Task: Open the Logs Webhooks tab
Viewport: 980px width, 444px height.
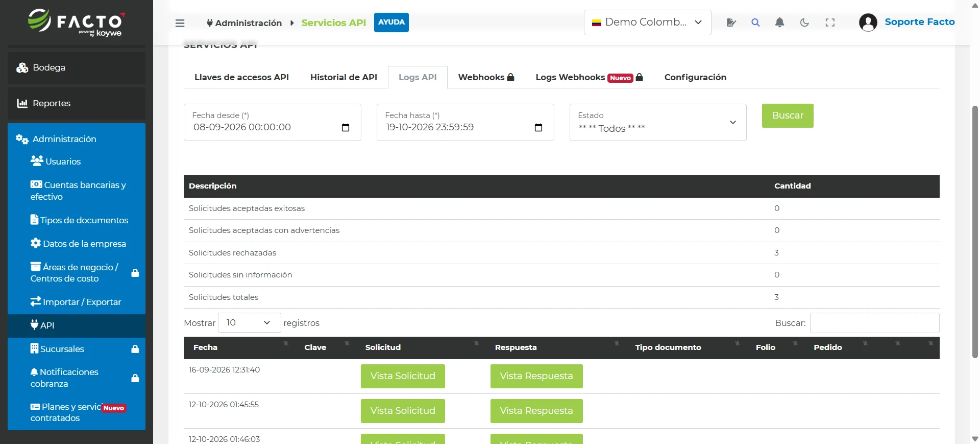Action: pyautogui.click(x=589, y=77)
